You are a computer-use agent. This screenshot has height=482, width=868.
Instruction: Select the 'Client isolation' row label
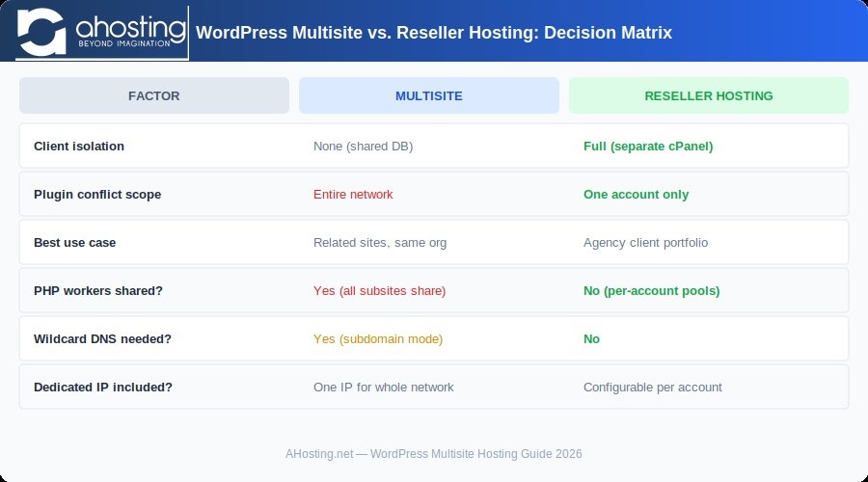tap(79, 147)
